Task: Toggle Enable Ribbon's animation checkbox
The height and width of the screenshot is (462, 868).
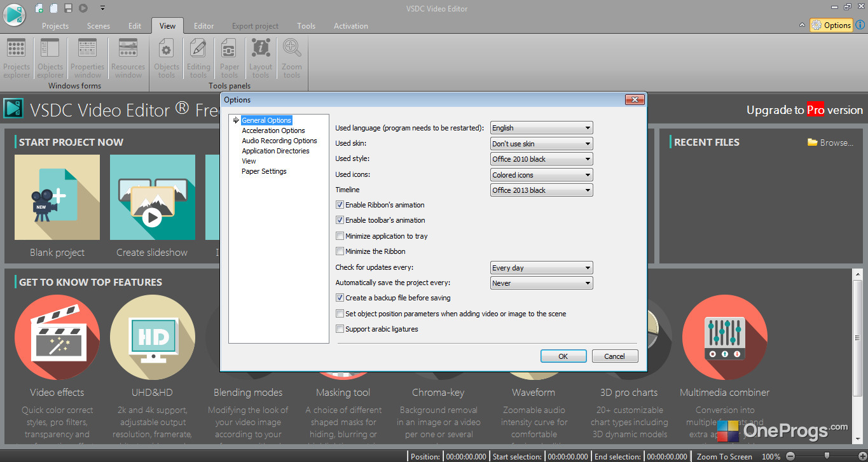Action: click(340, 205)
